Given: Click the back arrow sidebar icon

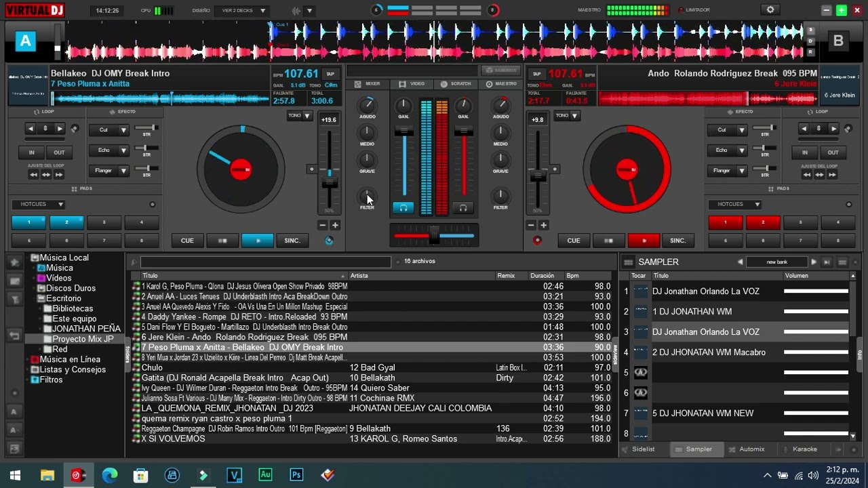Looking at the screenshot, I should coord(14,335).
